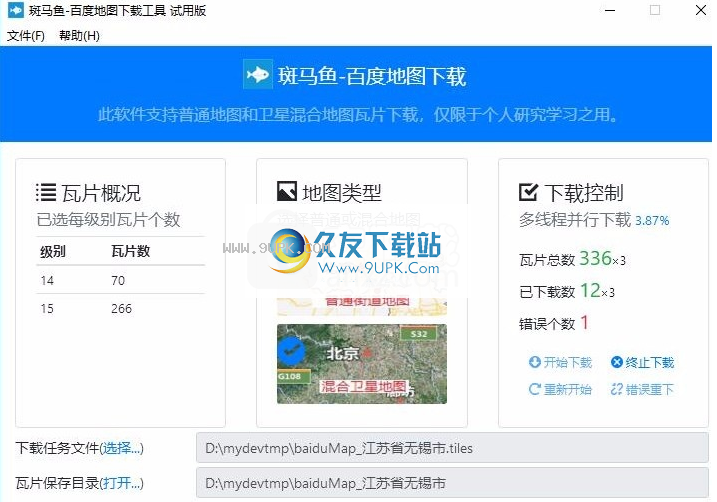The width and height of the screenshot is (717, 502).
Task: Click level 14 row cell
Action: coord(47,280)
